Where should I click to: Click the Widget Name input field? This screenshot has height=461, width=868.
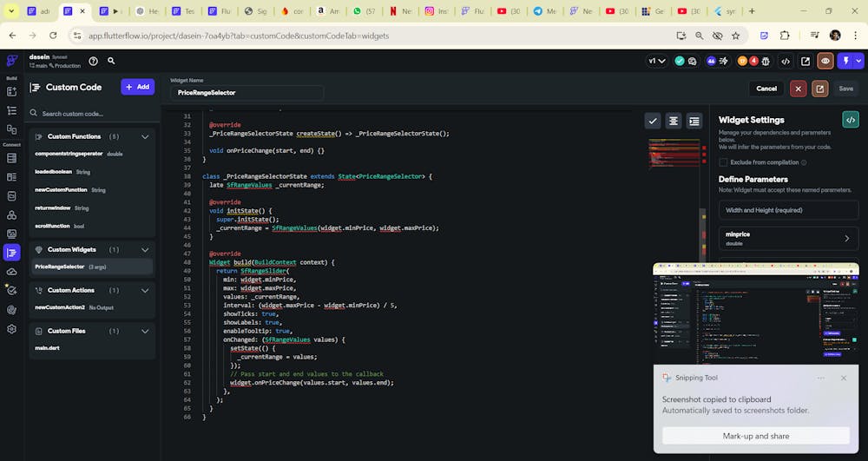pyautogui.click(x=247, y=92)
